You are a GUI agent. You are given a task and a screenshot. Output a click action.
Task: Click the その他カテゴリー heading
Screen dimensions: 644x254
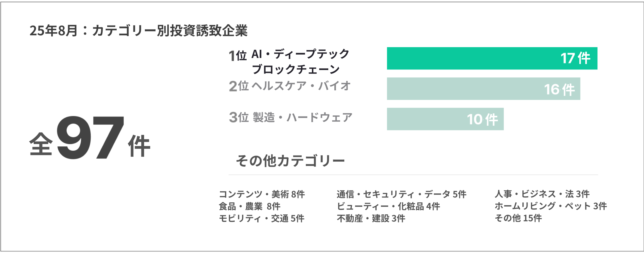pos(290,161)
